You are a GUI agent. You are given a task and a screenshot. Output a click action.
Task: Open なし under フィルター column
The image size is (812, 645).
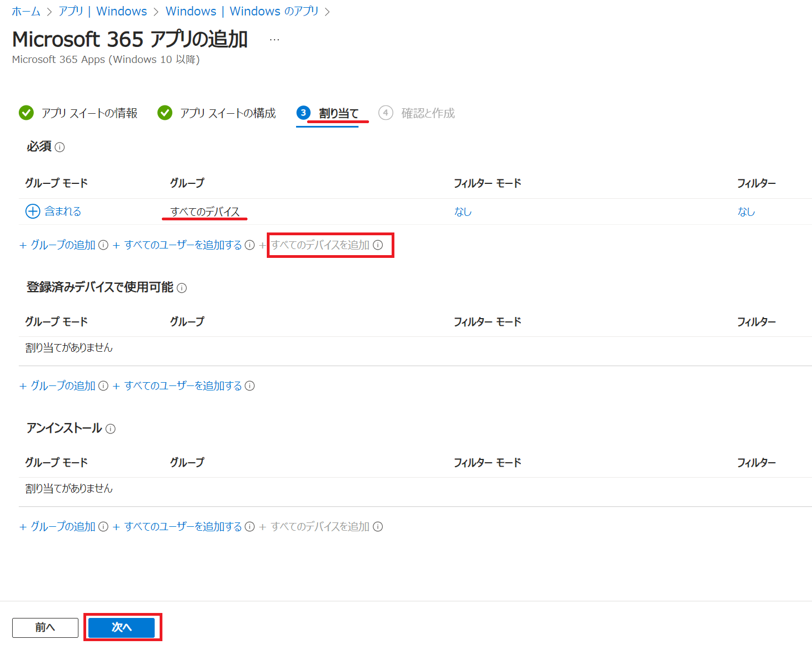746,212
